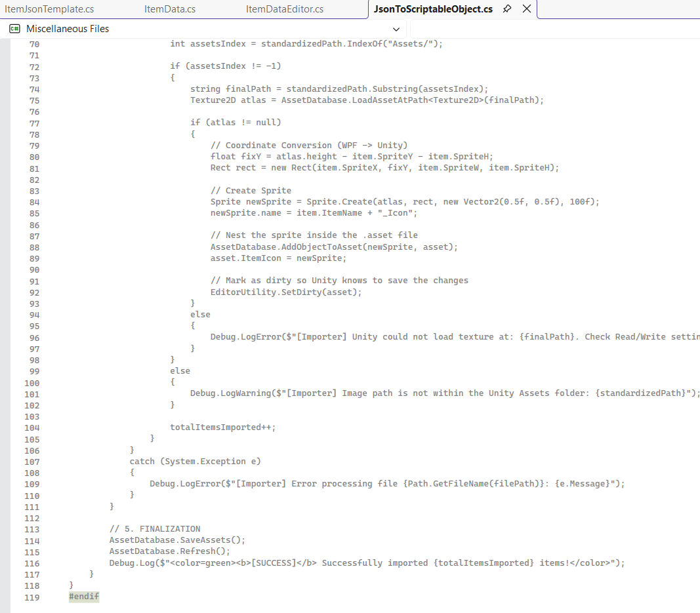The image size is (700, 613).
Task: Open the ItemData.cs tab
Action: coord(170,9)
